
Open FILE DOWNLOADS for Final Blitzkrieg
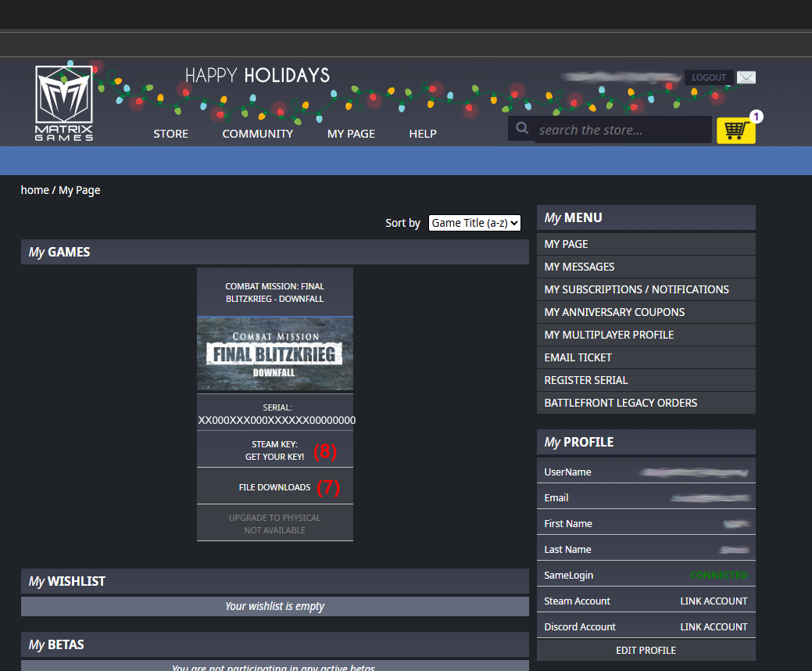click(x=274, y=487)
